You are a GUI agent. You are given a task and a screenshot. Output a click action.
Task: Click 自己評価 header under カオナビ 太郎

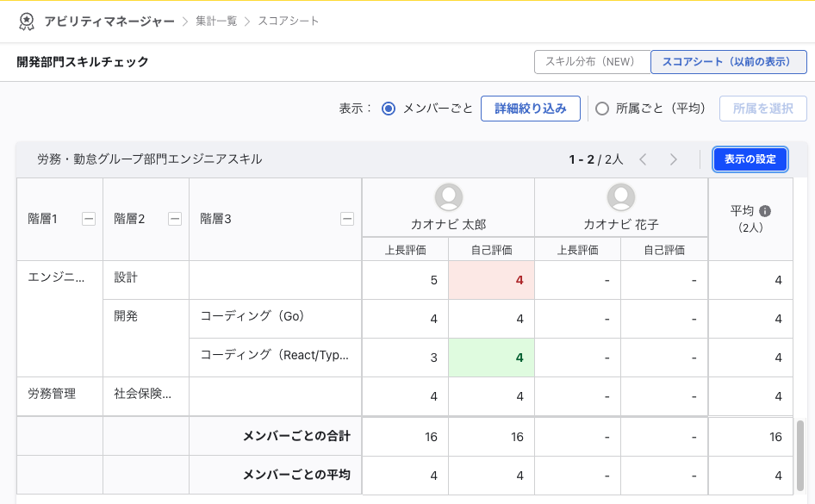tap(492, 251)
